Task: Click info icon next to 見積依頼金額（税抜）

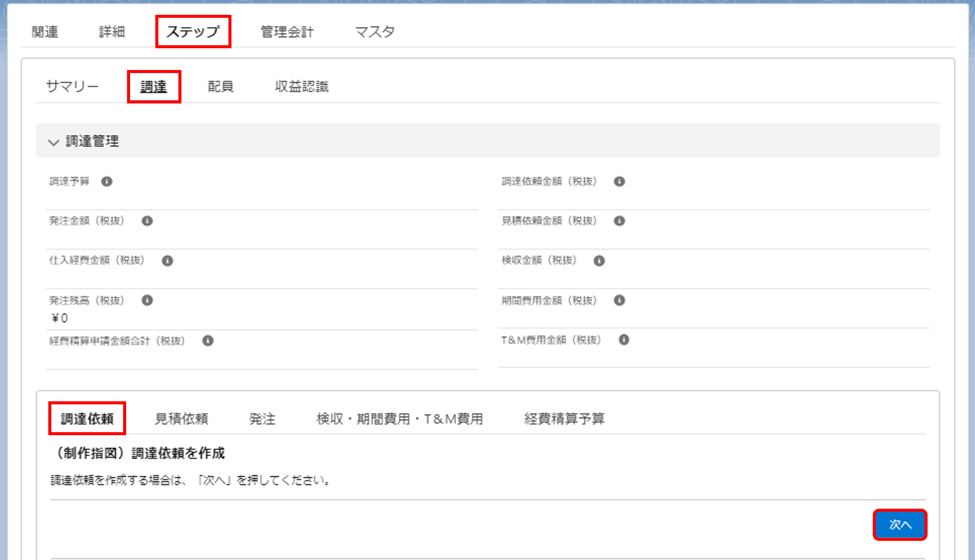Action: pyautogui.click(x=619, y=221)
